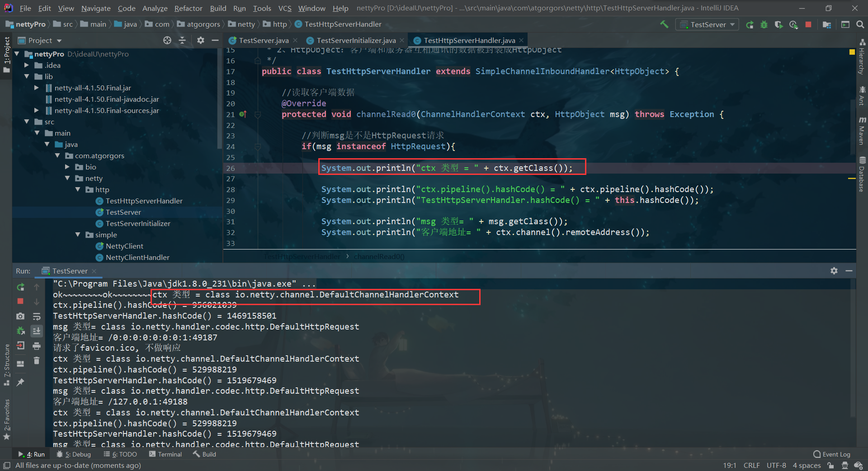Move up the stack trace in the console
This screenshot has width=868, height=471.
pos(37,287)
